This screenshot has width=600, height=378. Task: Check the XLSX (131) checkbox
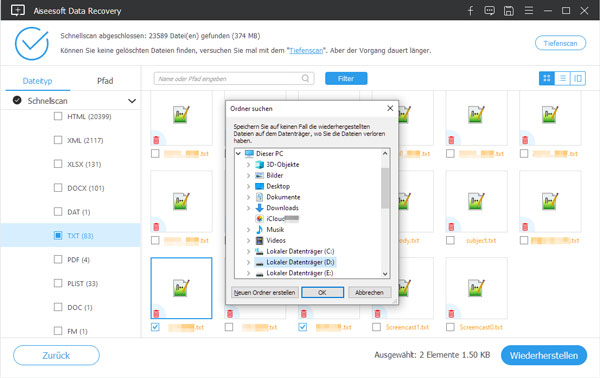point(58,164)
